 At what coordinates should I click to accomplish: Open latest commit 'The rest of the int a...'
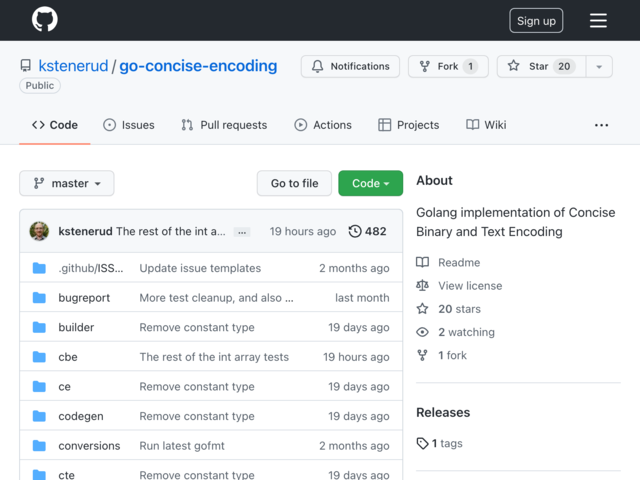tap(171, 231)
